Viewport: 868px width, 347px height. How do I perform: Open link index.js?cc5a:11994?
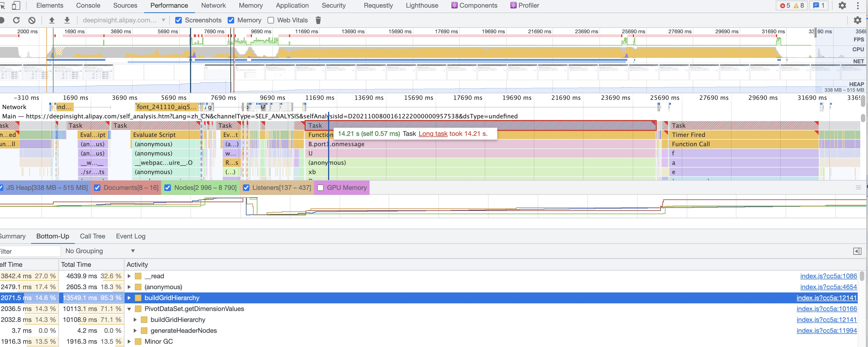click(x=827, y=330)
